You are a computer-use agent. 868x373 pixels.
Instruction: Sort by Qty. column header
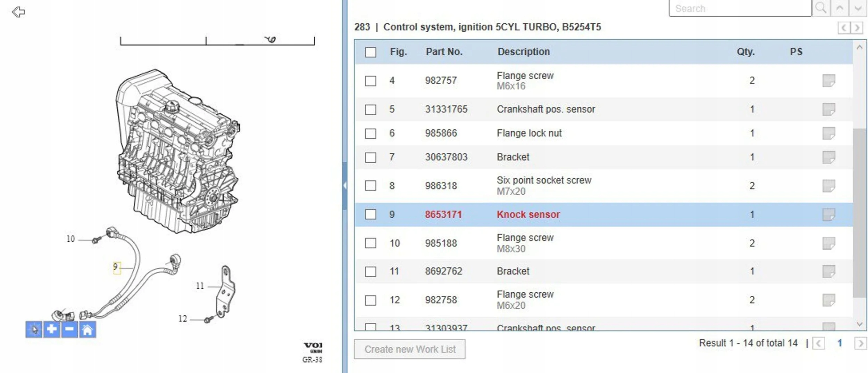(746, 52)
